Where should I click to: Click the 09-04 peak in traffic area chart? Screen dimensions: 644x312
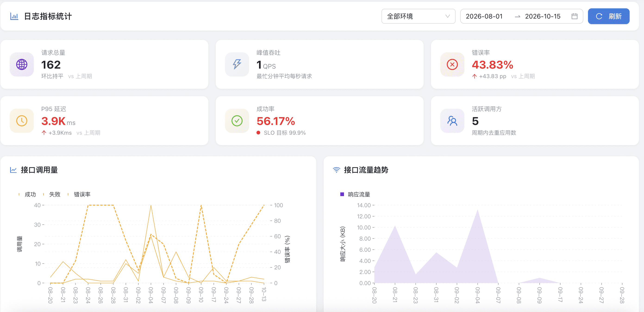478,210
